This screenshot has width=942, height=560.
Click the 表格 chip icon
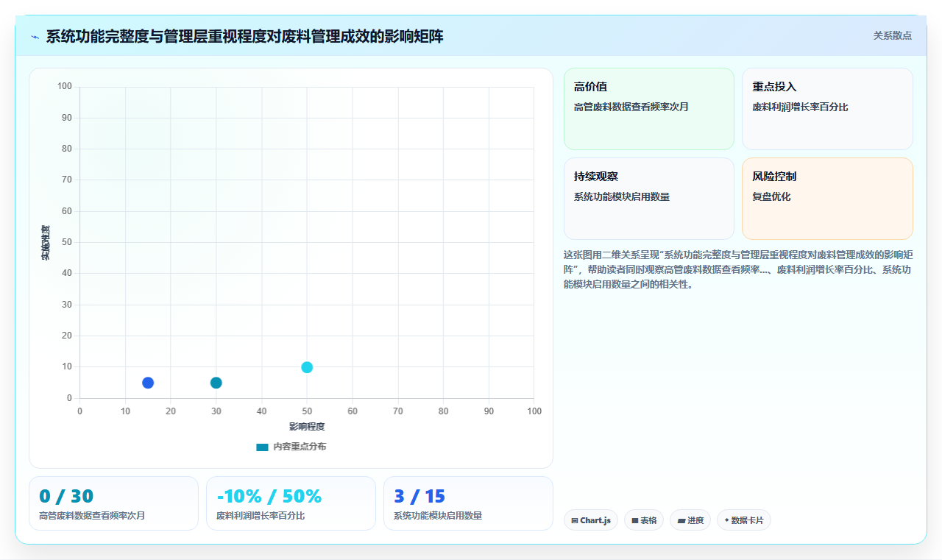click(x=635, y=520)
